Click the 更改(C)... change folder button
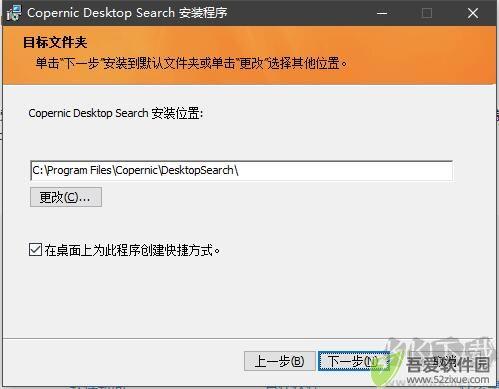This screenshot has width=499, height=389. coord(66,197)
